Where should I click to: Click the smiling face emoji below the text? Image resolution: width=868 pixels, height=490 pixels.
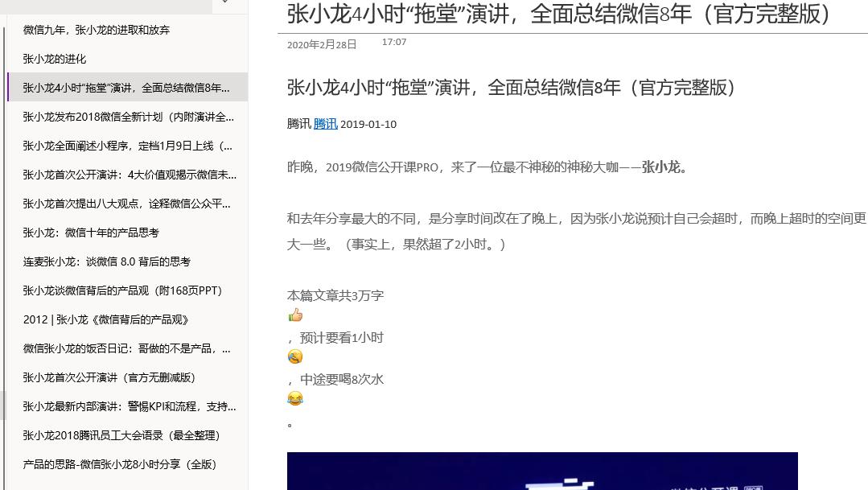pos(295,356)
